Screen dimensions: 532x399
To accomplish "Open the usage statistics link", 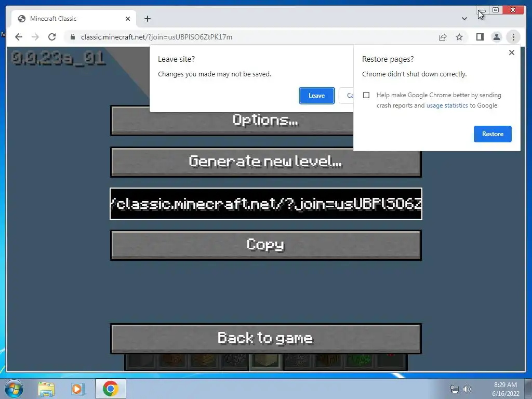I will pyautogui.click(x=447, y=105).
